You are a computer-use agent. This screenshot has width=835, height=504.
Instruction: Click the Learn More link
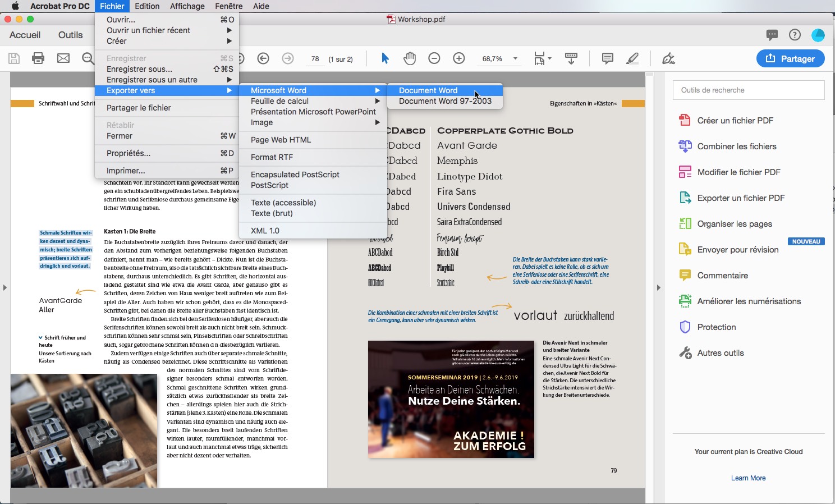pos(748,478)
